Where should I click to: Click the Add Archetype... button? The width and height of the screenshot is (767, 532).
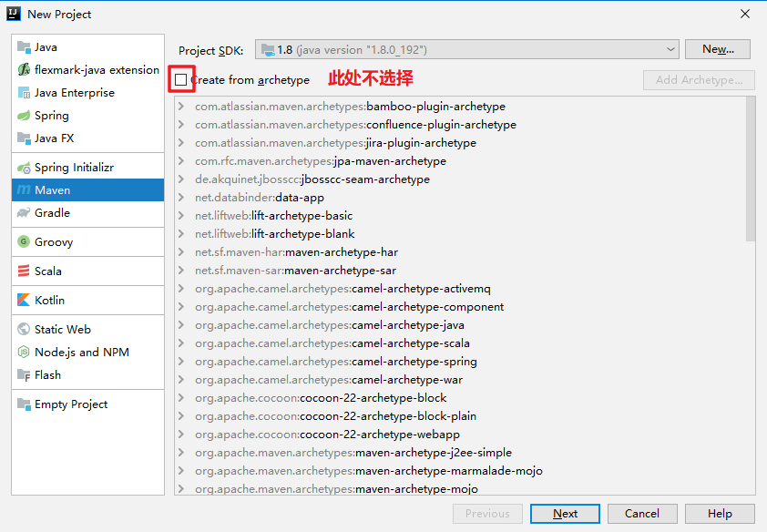pyautogui.click(x=699, y=79)
